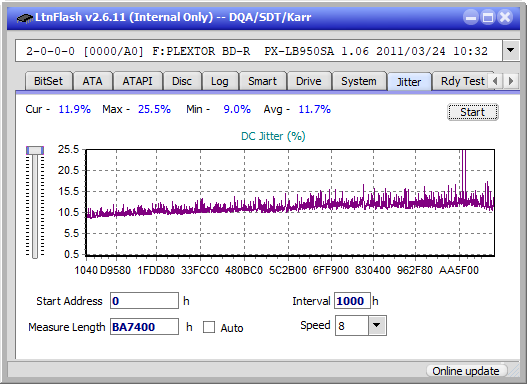
Task: Minimize the LtnFlash window
Action: pyautogui.click(x=471, y=17)
